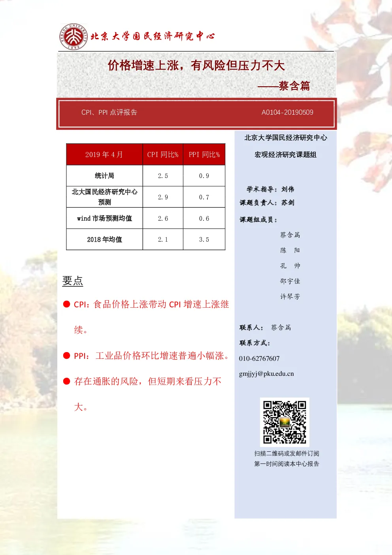Click the bullet PPI：工业品价格环比增速普遍小幅涨
This screenshot has height=555, width=392.
click(x=152, y=356)
